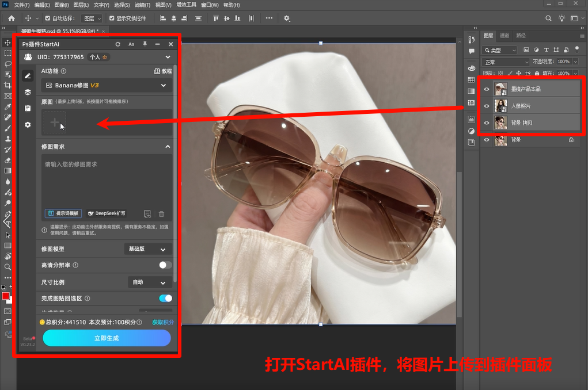This screenshot has width=588, height=390.
Task: Click the 获取积分 link
Action: coord(162,322)
